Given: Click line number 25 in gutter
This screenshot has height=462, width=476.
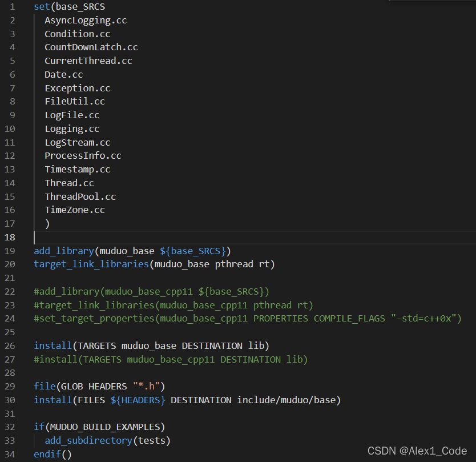Looking at the screenshot, I should (x=10, y=332).
